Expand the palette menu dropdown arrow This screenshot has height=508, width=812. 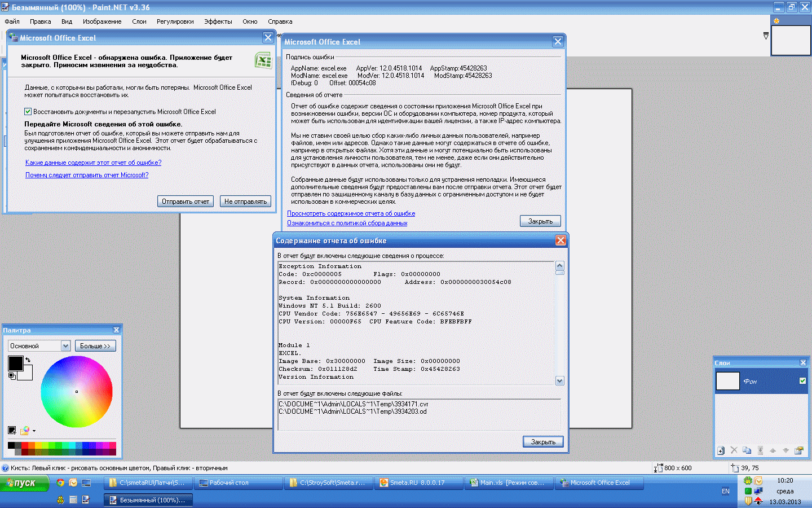[34, 431]
